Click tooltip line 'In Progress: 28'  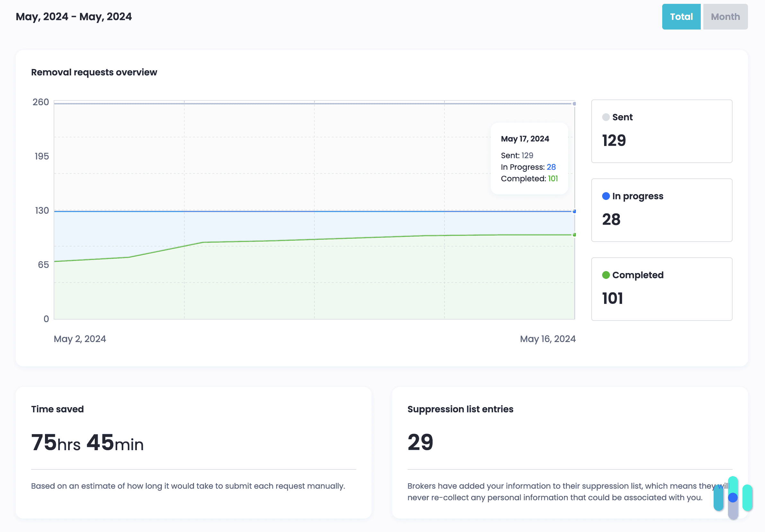(x=528, y=167)
